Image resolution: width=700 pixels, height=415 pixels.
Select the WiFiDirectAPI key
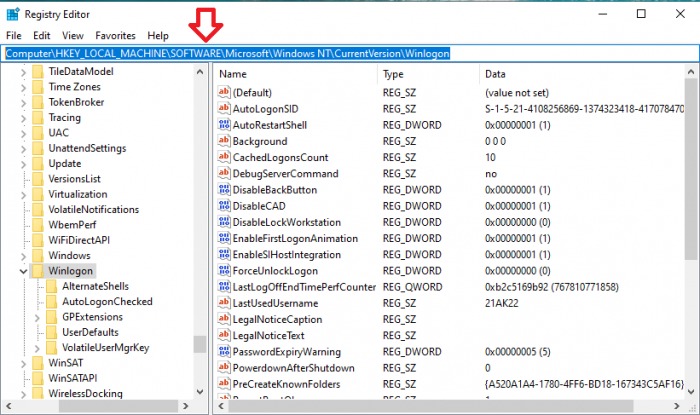coord(79,240)
